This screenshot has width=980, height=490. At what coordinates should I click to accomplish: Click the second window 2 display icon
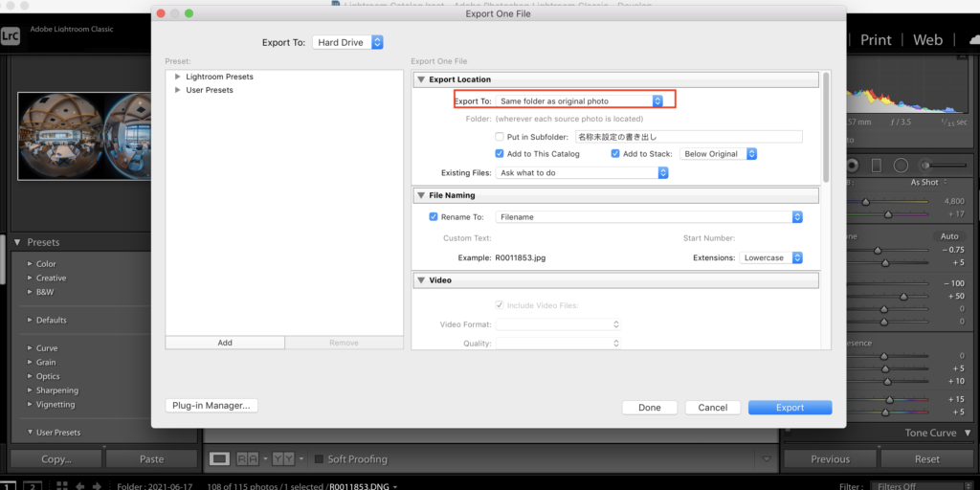coord(33,486)
